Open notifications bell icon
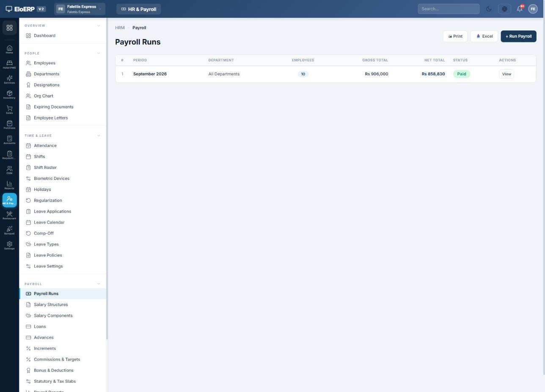This screenshot has width=545, height=392. (520, 9)
